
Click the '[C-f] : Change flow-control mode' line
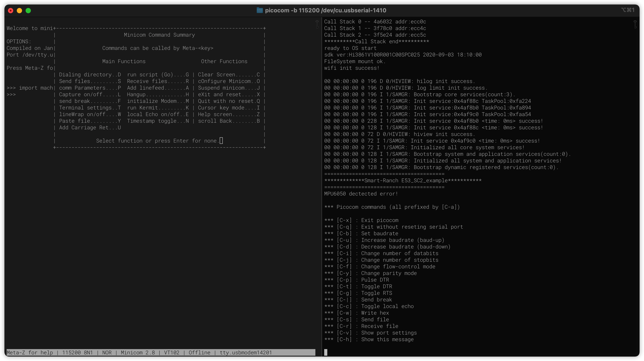click(380, 267)
